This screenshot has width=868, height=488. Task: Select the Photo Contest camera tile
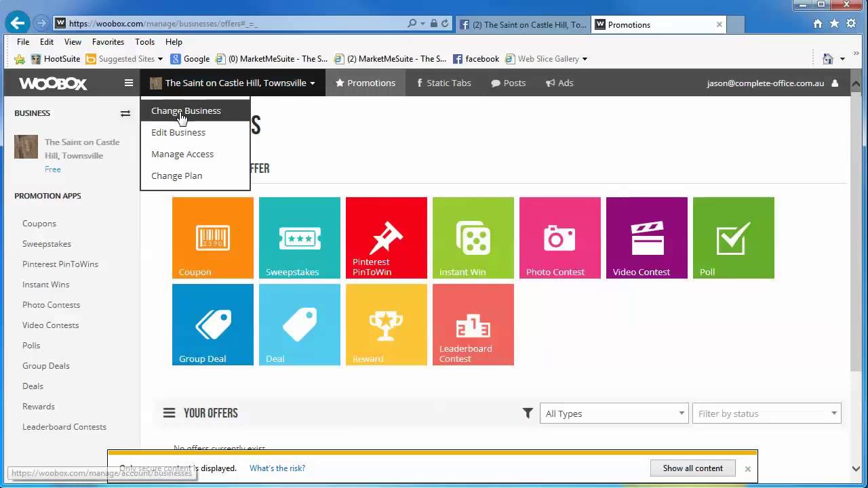coord(559,237)
